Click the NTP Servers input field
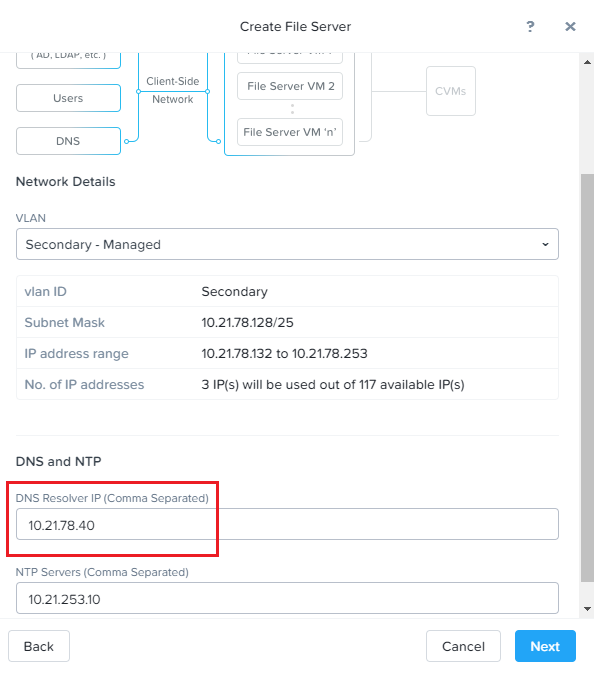594x673 pixels. [287, 598]
